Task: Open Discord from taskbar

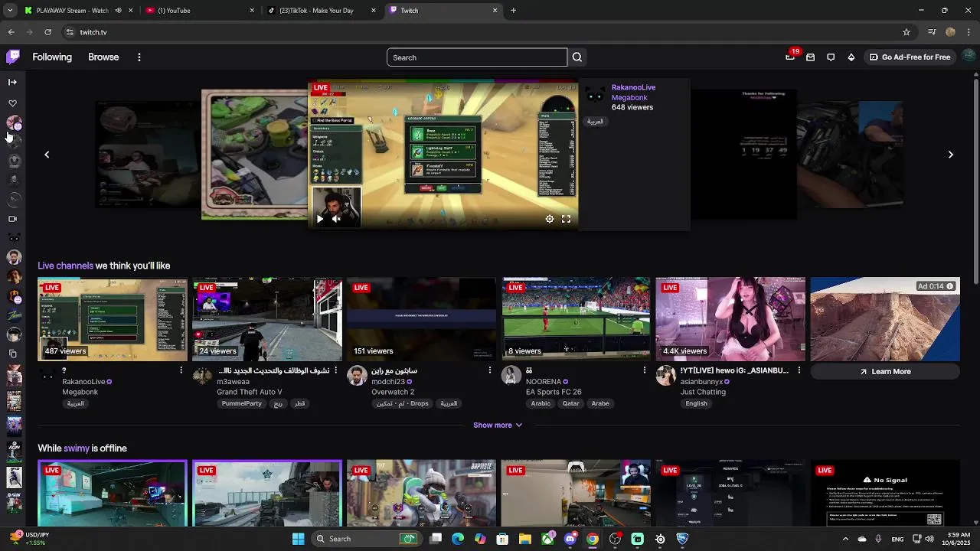Action: (x=570, y=539)
